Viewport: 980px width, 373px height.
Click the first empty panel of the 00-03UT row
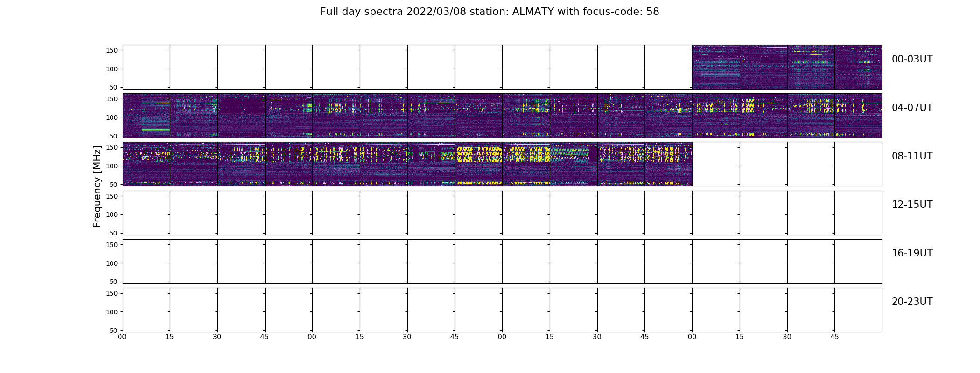[147, 67]
